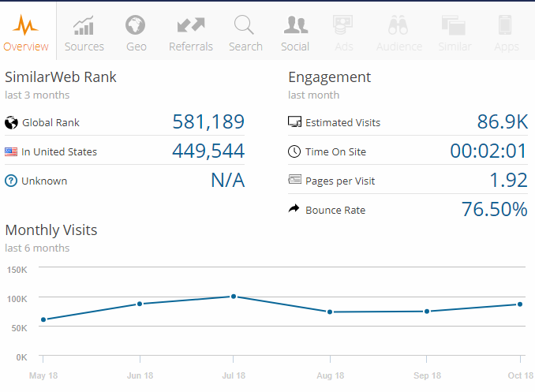Click the 'Global Rank' label
The image size is (535, 392).
[x=51, y=122]
